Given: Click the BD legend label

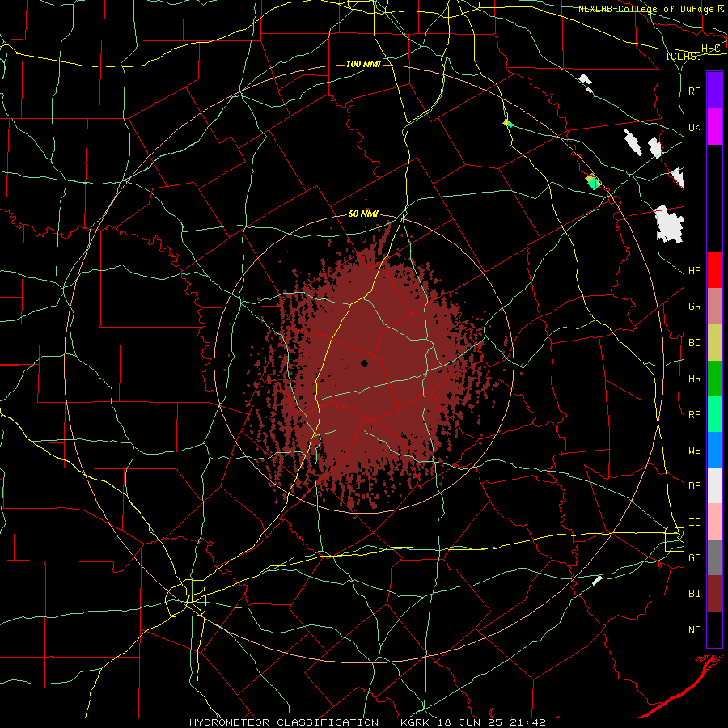Looking at the screenshot, I should pyautogui.click(x=695, y=343).
